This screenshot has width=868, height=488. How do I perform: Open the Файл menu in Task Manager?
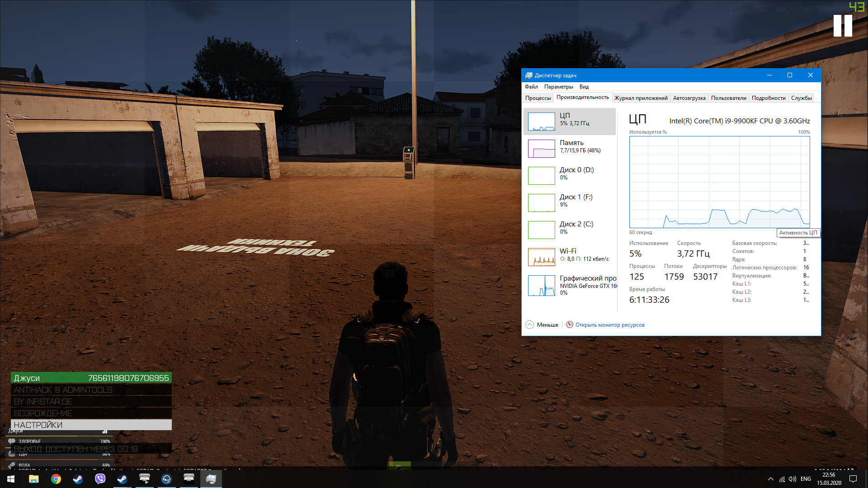531,87
